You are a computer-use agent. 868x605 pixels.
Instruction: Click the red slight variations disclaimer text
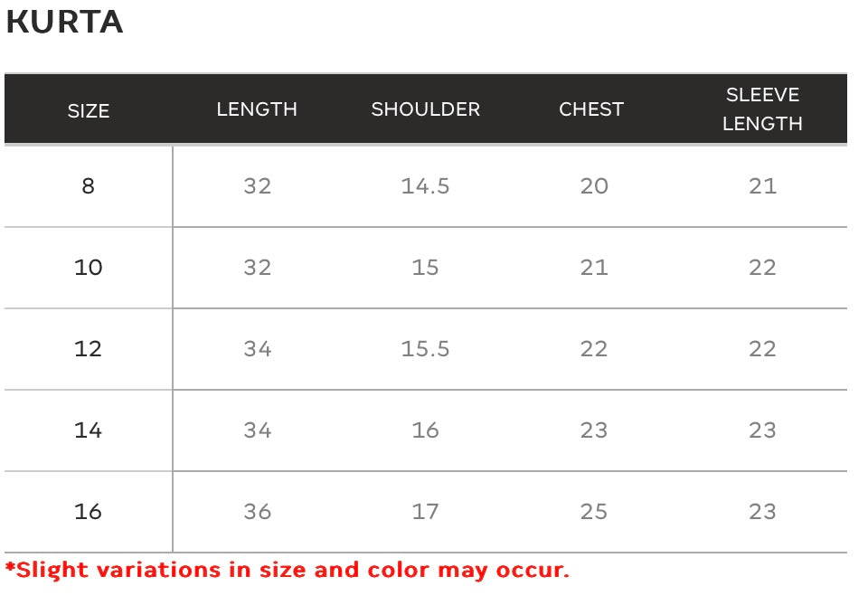pyautogui.click(x=288, y=570)
